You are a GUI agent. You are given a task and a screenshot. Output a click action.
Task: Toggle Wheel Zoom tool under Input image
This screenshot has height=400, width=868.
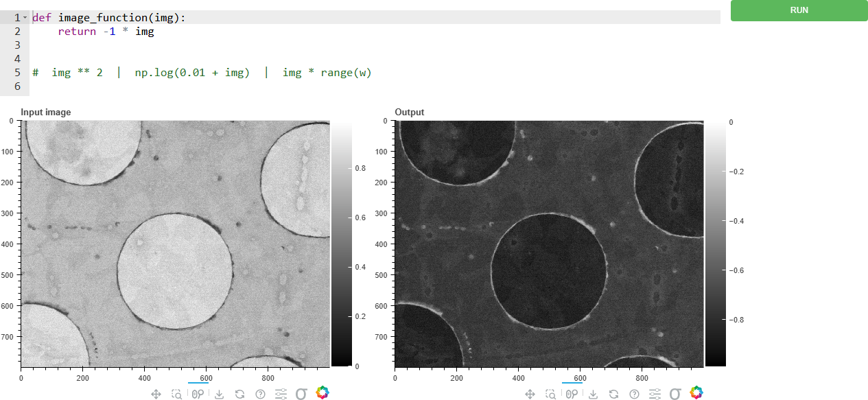tap(198, 394)
